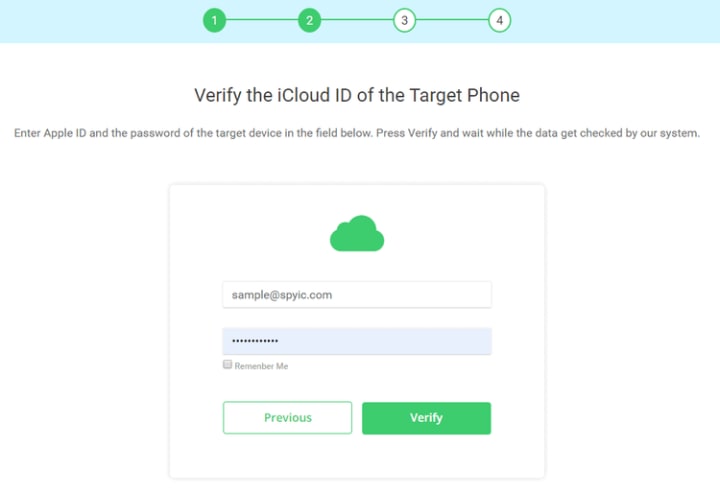Go to completed step 1 circle
This screenshot has width=720, height=493.
(x=214, y=20)
